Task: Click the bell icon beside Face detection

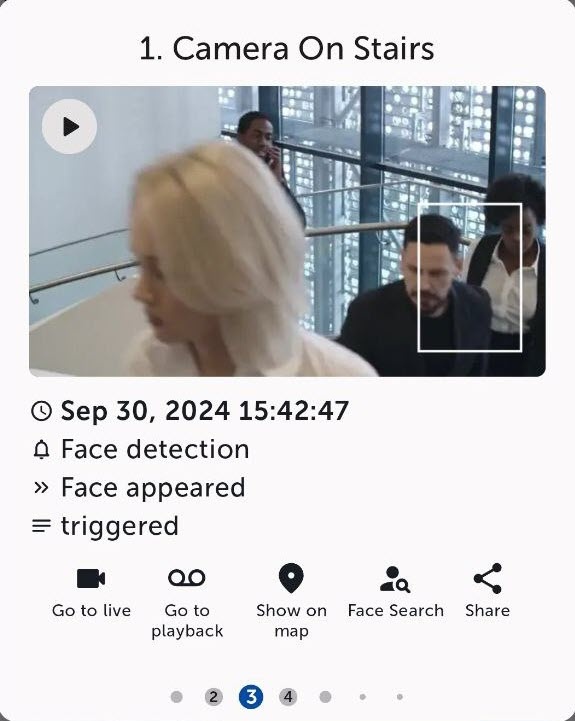Action: (x=41, y=449)
